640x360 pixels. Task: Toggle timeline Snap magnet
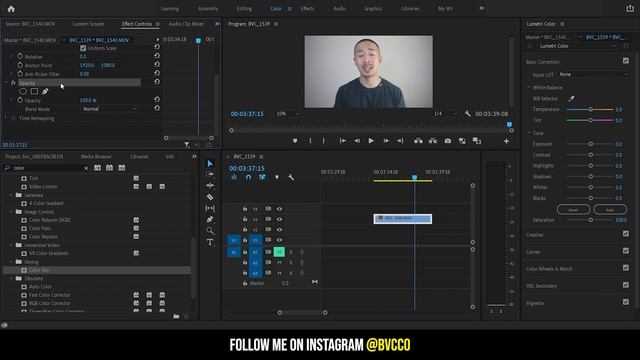click(248, 177)
